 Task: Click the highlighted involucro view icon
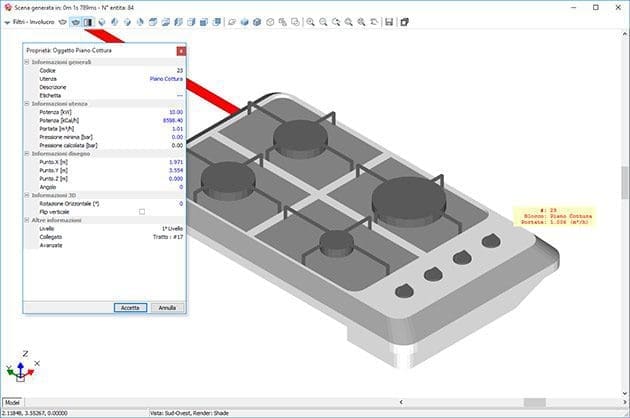tap(76, 21)
